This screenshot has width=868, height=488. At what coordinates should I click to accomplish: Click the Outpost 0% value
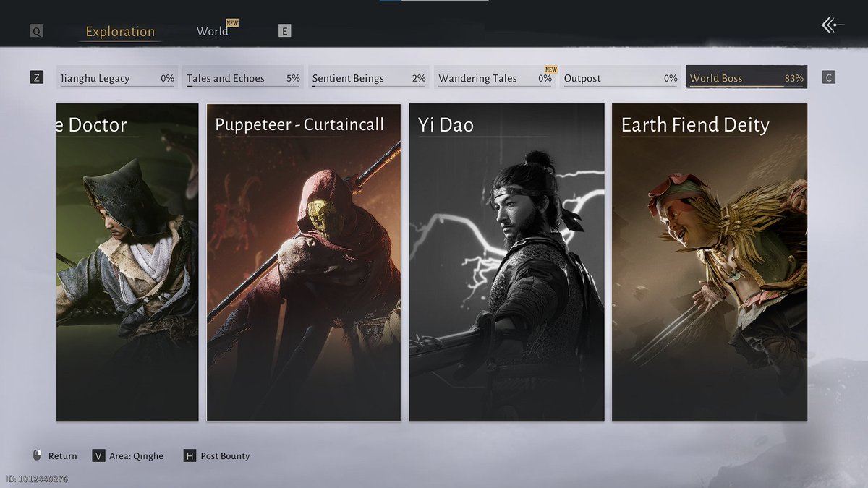671,78
